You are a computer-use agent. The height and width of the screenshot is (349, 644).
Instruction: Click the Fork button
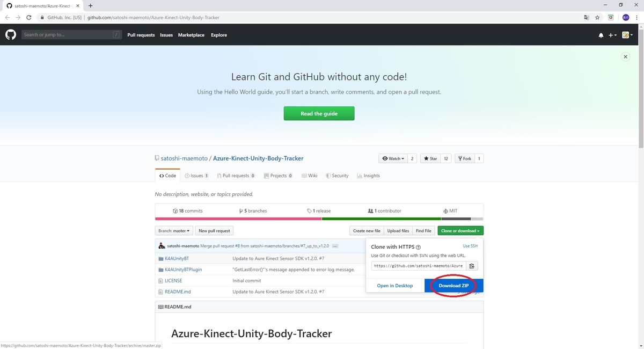click(464, 158)
